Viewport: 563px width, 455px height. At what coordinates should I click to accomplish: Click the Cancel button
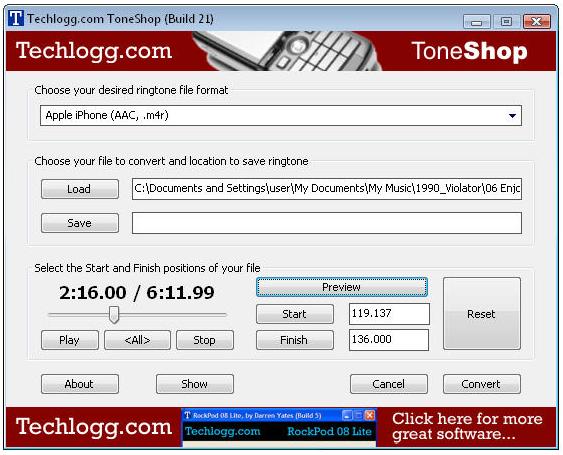[x=389, y=384]
